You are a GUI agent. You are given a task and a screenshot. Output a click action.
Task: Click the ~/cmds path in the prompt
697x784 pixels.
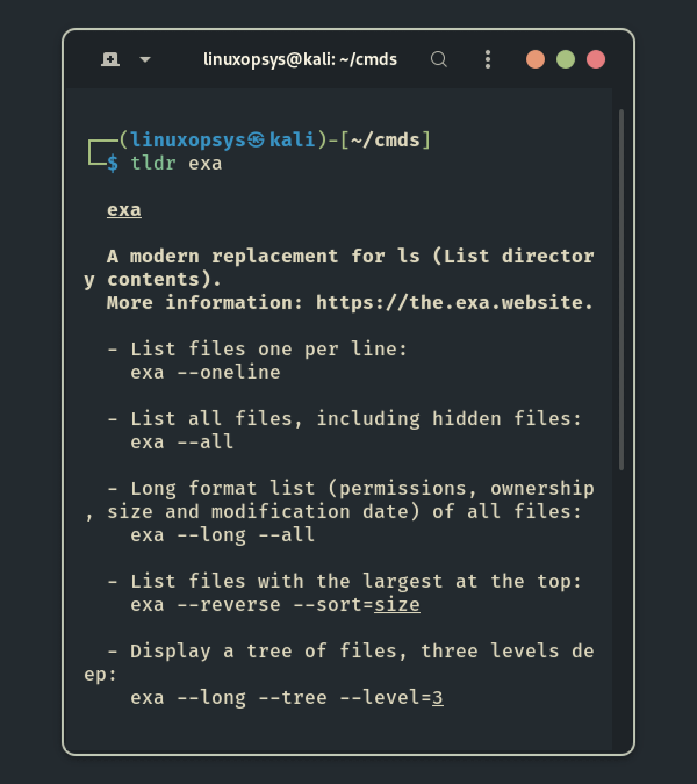(385, 140)
